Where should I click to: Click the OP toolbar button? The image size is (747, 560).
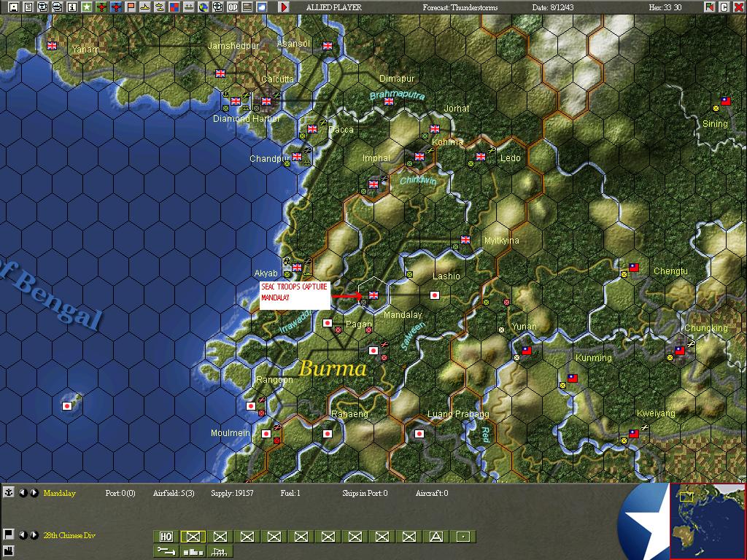point(233,7)
